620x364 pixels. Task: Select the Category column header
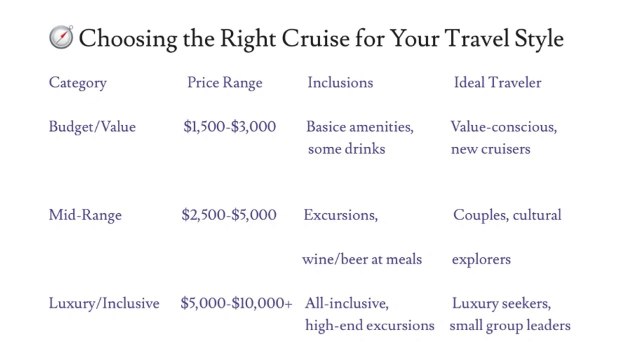point(77,83)
